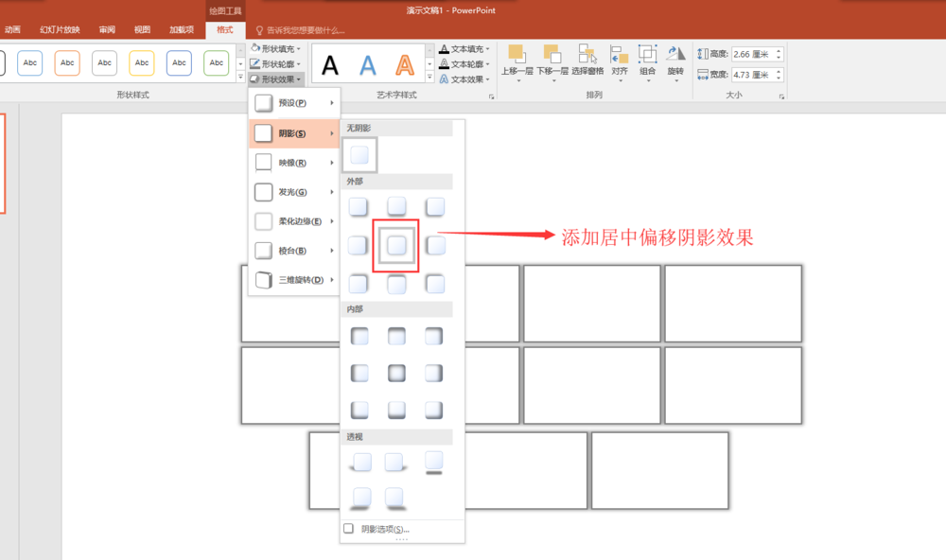Open the 三维旋转(D) 3-D rotation submenu
Screen dimensions: 946x560
pyautogui.click(x=294, y=280)
